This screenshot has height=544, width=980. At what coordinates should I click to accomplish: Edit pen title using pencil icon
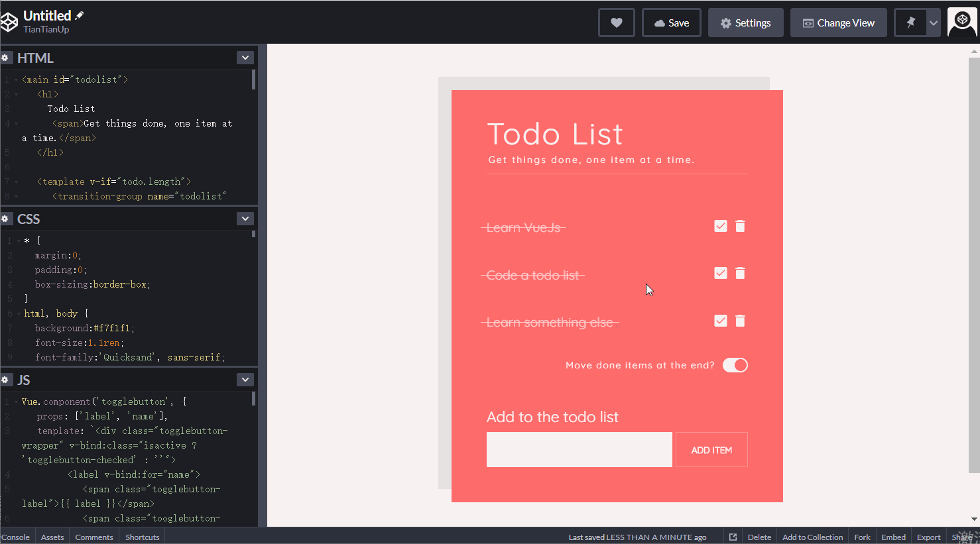[80, 15]
